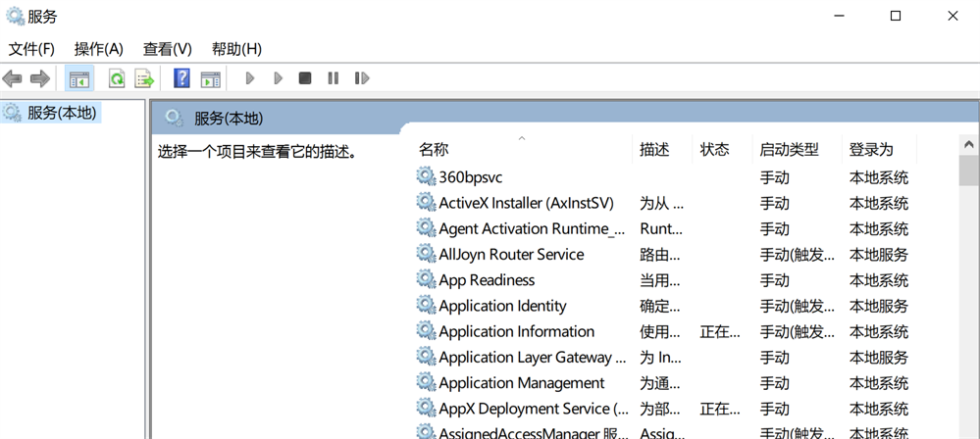Open the 查看(V) menu
This screenshot has height=439, width=980.
click(168, 49)
